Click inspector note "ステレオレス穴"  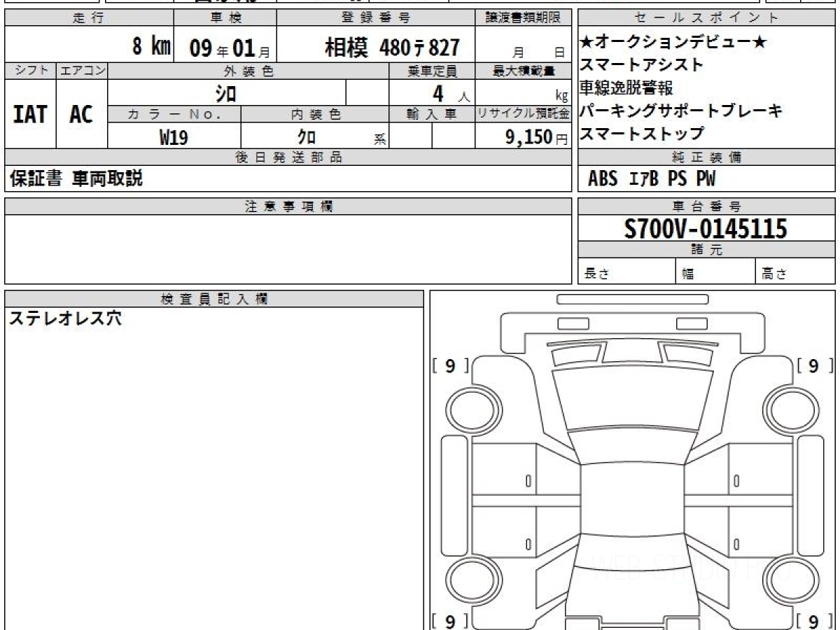tap(64, 319)
